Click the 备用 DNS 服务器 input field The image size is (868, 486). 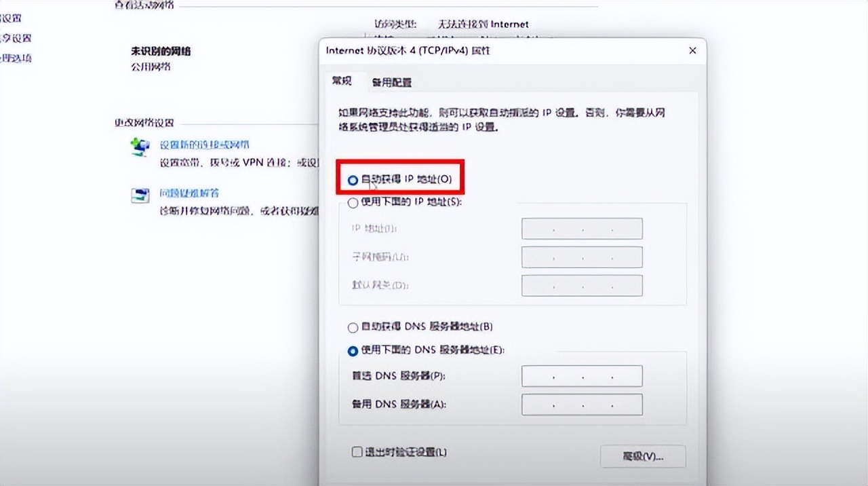[x=582, y=405]
